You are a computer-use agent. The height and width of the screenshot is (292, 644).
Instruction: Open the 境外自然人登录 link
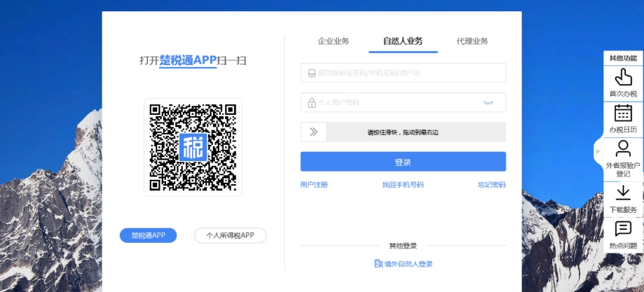(x=404, y=264)
